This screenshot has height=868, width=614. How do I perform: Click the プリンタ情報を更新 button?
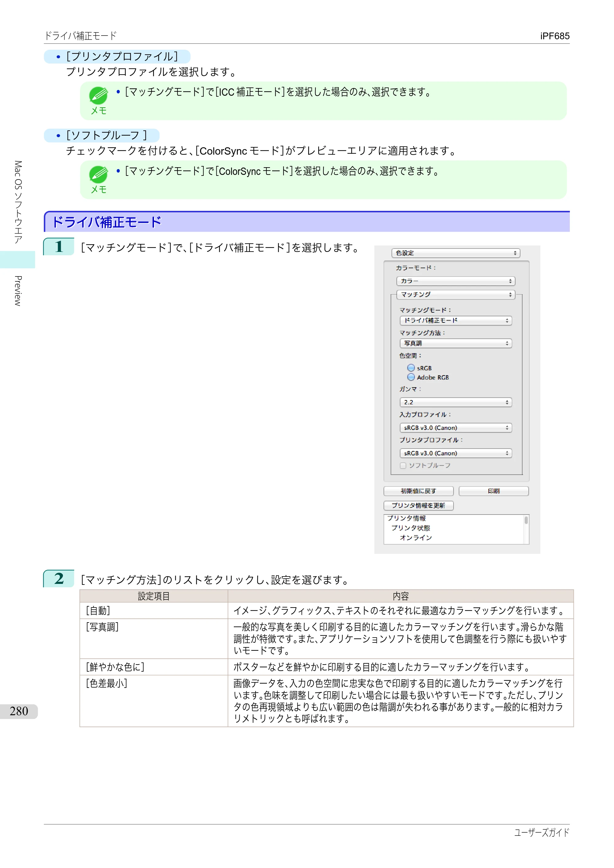pos(419,505)
